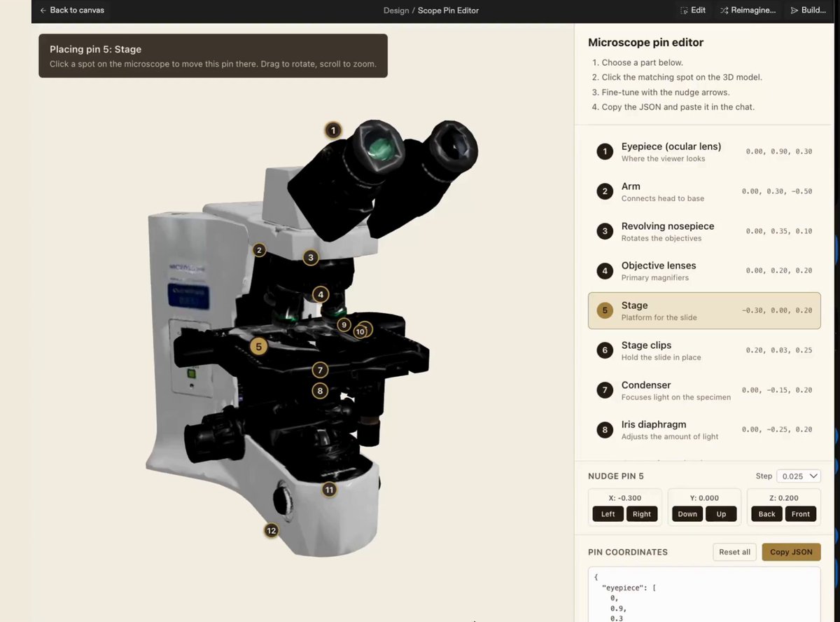
Task: Select pin marker 7 on the condenser
Action: click(x=319, y=370)
